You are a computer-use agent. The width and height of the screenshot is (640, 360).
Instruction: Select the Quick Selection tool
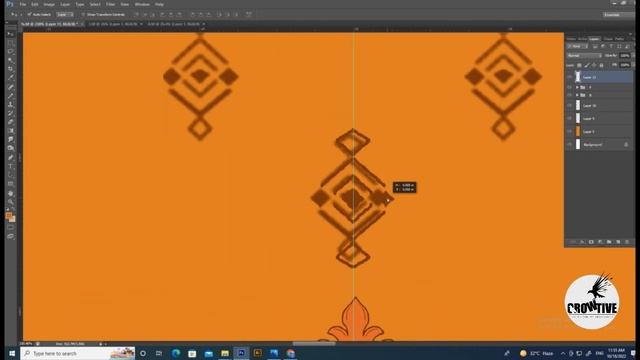click(11, 60)
